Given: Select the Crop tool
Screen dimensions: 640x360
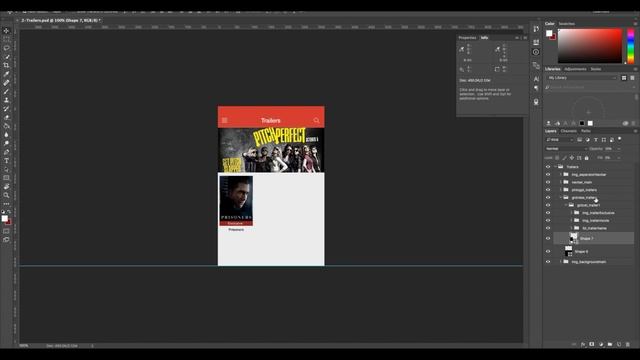Looking at the screenshot, I should (x=6, y=65).
